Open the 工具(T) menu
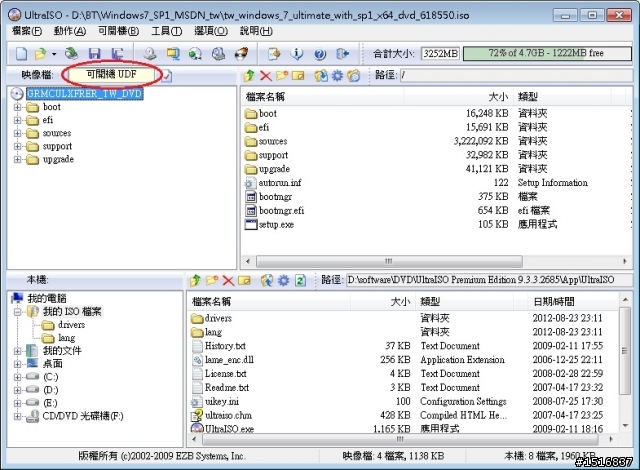This screenshot has height=470, width=640. pyautogui.click(x=167, y=31)
